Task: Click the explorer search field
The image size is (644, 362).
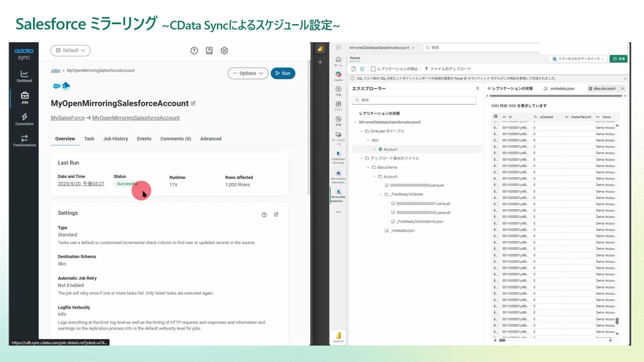Action: pyautogui.click(x=414, y=100)
